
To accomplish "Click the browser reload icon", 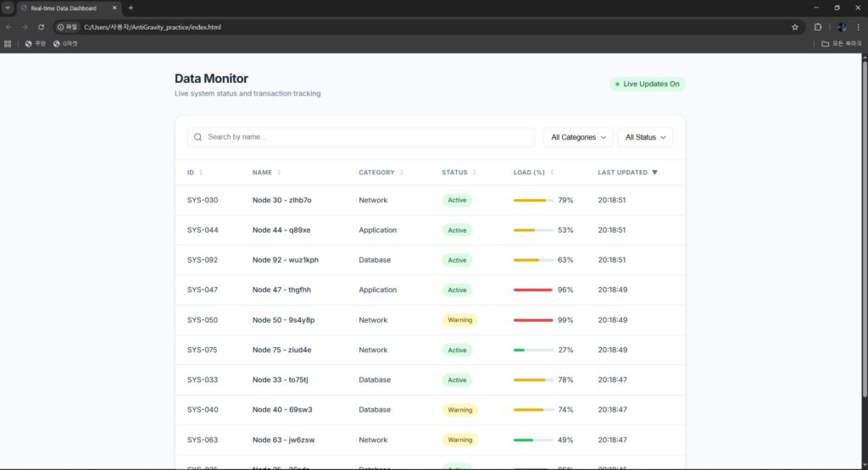I will coord(41,27).
